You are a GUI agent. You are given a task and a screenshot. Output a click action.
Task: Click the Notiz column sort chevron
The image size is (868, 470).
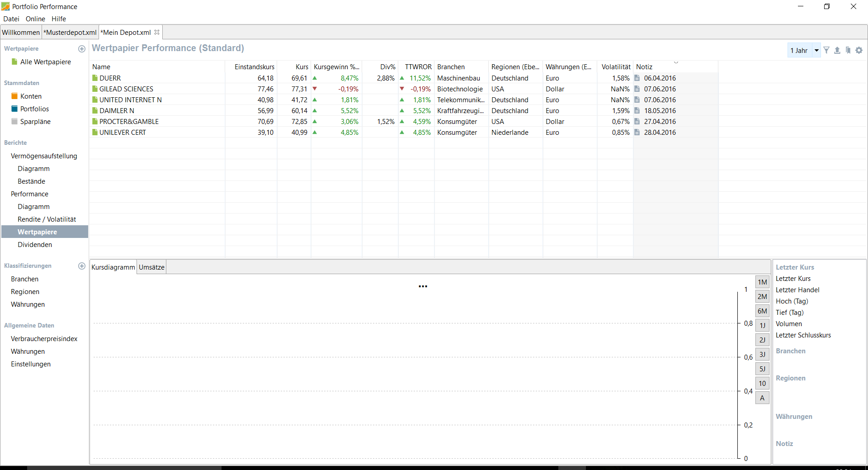[x=676, y=62]
